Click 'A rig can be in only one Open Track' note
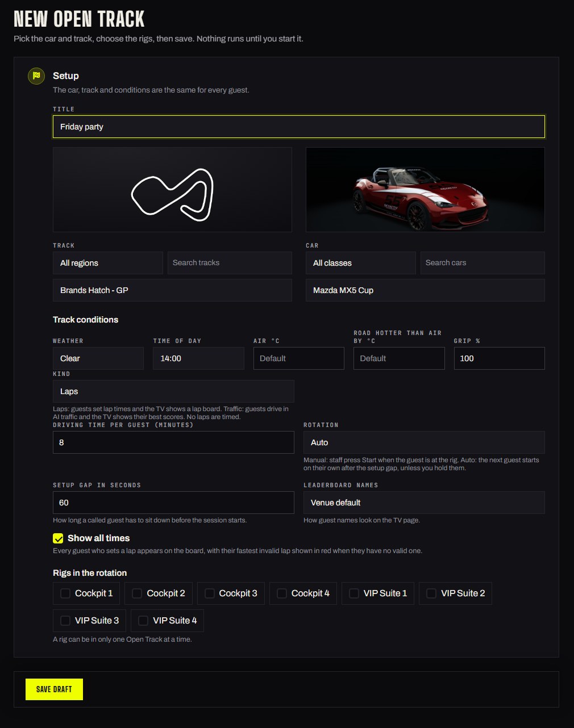Screen dimensions: 574x728 (122, 639)
